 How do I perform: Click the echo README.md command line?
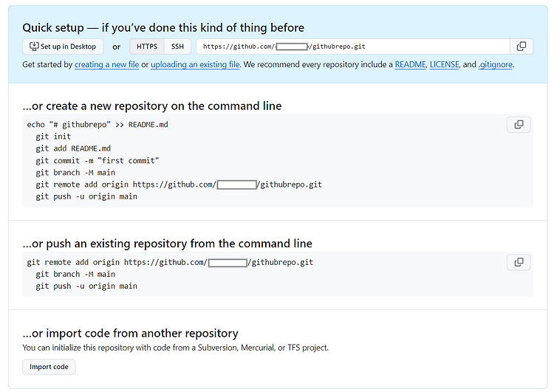pos(98,125)
